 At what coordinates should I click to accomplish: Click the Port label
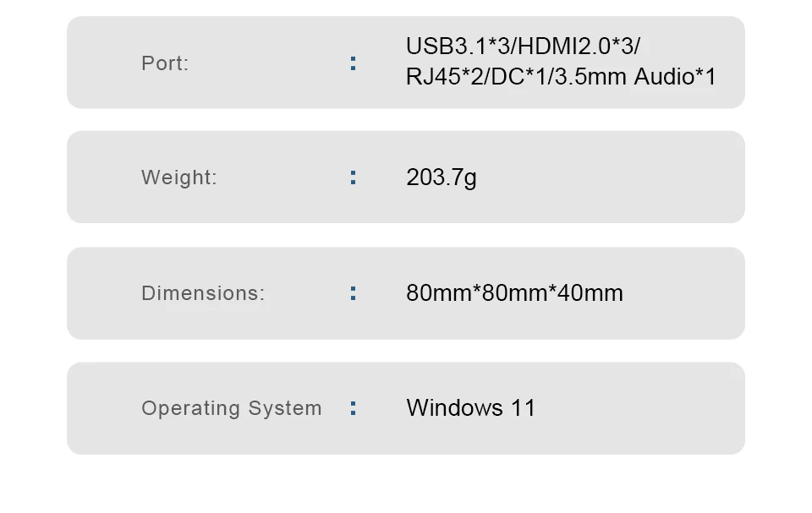[165, 63]
